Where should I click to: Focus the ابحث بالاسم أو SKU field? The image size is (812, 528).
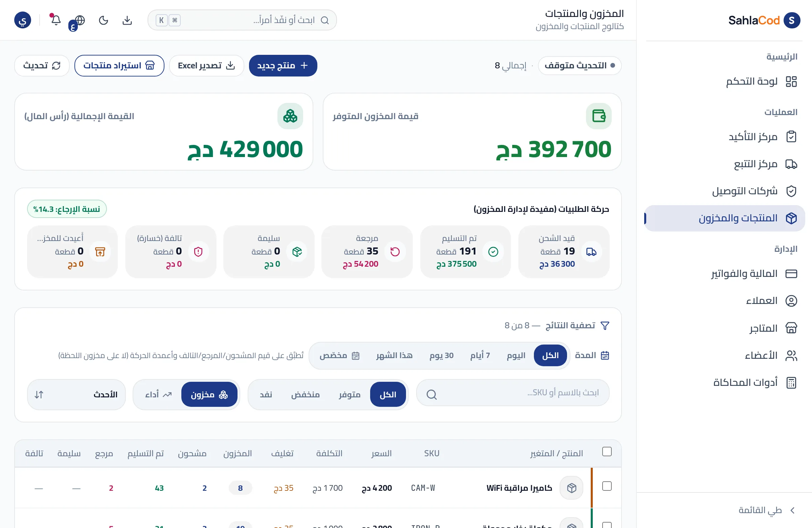click(x=513, y=393)
